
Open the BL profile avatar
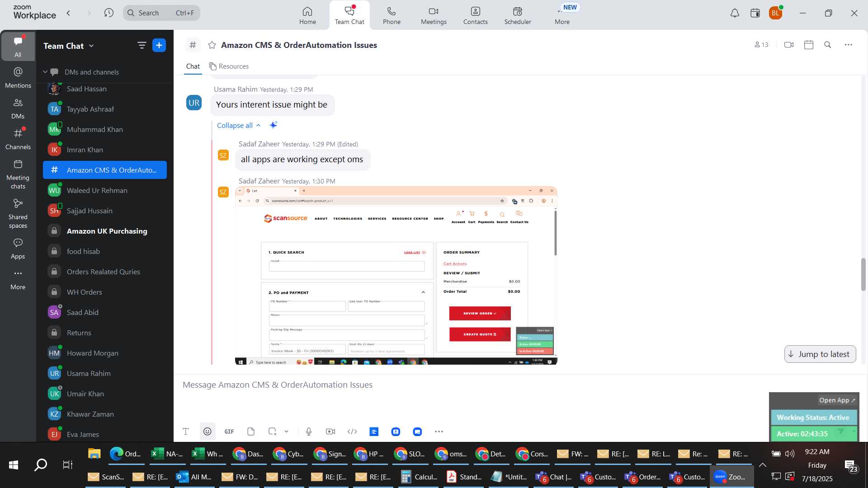tap(776, 13)
